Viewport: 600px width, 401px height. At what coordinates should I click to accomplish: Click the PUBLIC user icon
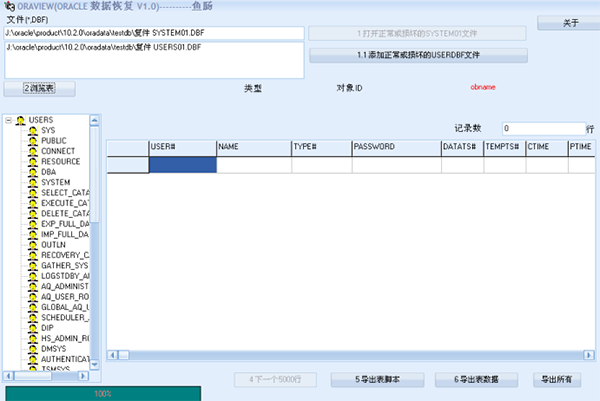pos(33,141)
